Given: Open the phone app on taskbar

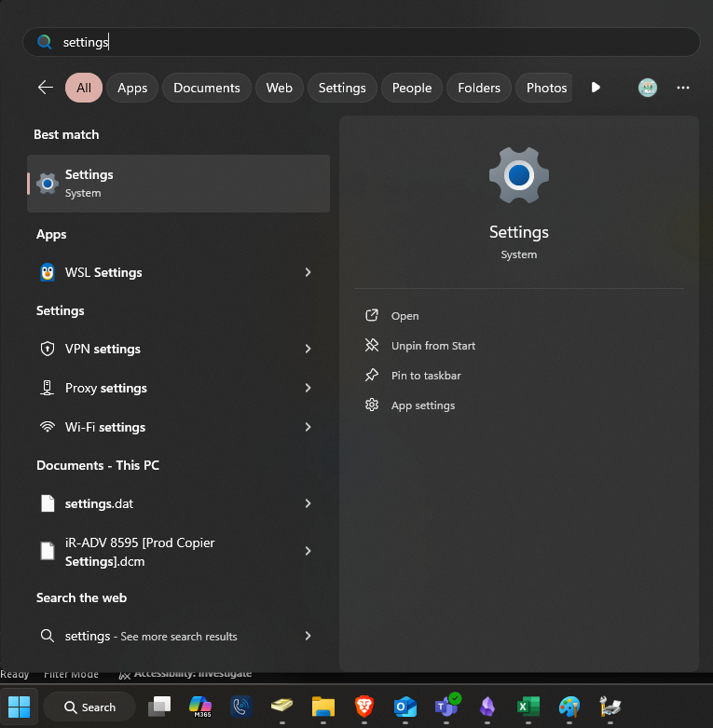Looking at the screenshot, I should [x=241, y=707].
